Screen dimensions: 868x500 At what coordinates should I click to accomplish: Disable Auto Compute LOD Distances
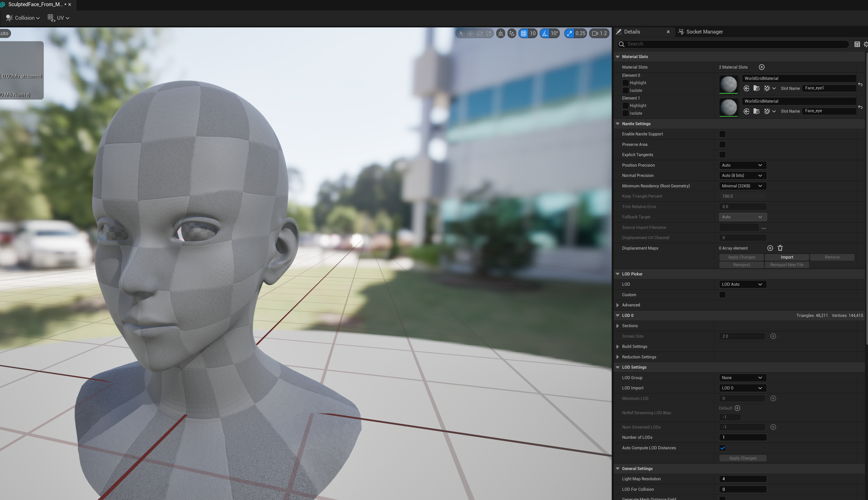[x=722, y=448]
